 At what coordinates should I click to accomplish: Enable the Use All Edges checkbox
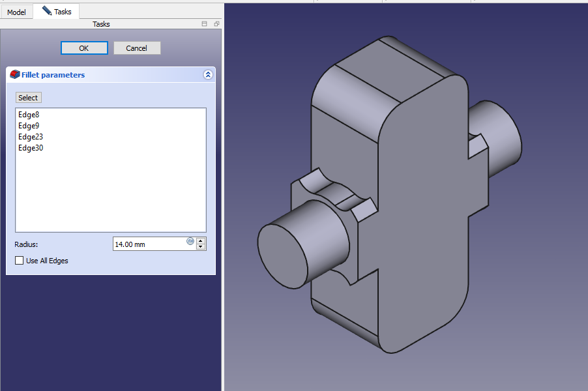pyautogui.click(x=19, y=260)
